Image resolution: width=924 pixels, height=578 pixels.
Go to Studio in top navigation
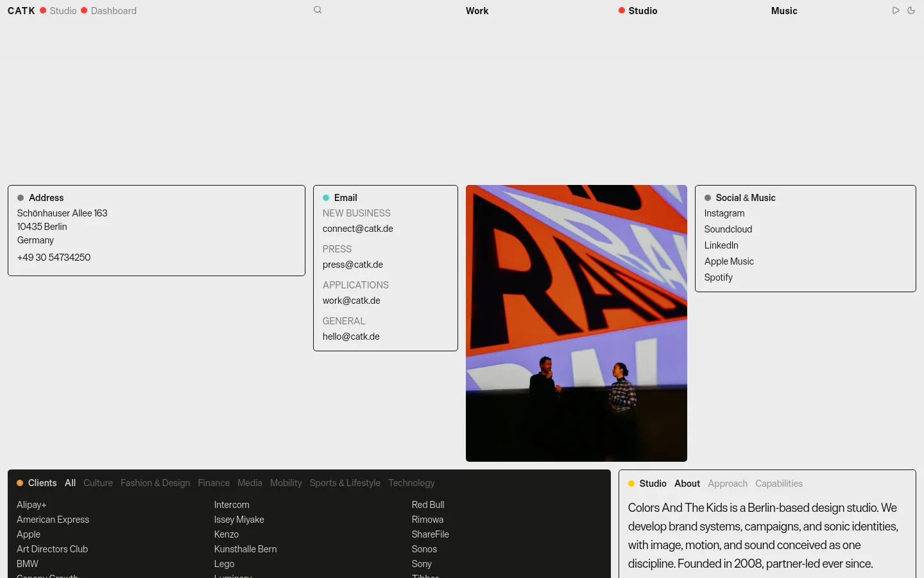point(643,11)
